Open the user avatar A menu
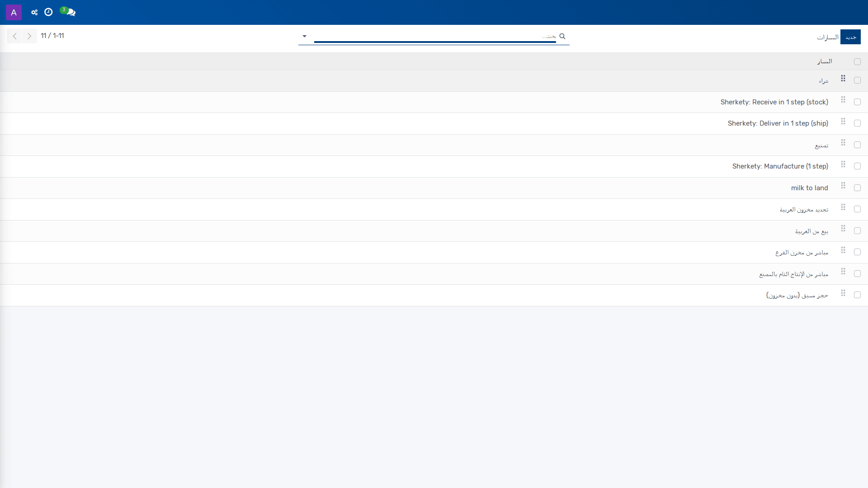 pyautogui.click(x=14, y=12)
